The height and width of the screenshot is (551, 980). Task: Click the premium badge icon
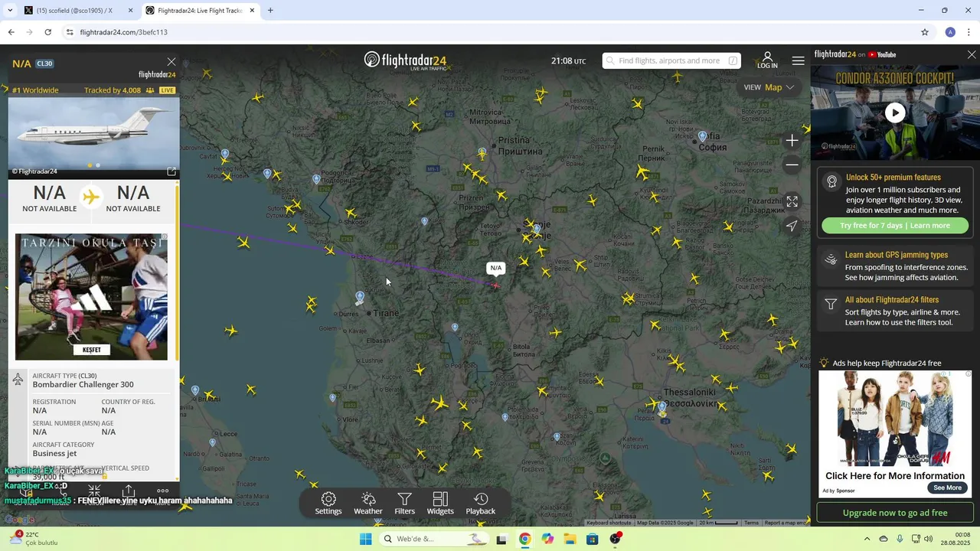point(831,181)
